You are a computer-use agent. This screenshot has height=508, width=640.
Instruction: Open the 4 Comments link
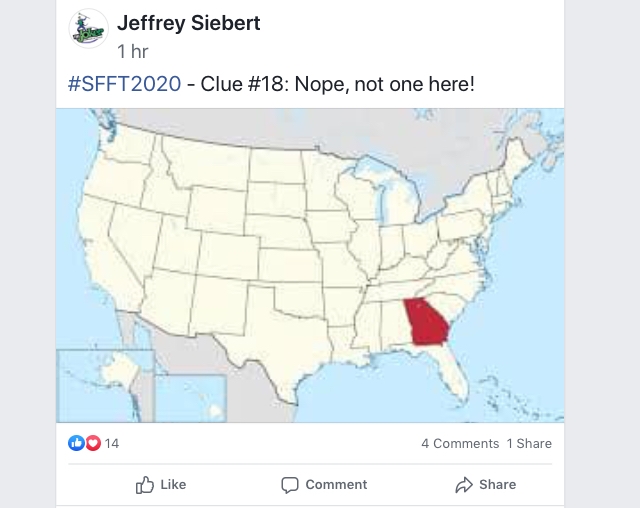[460, 444]
